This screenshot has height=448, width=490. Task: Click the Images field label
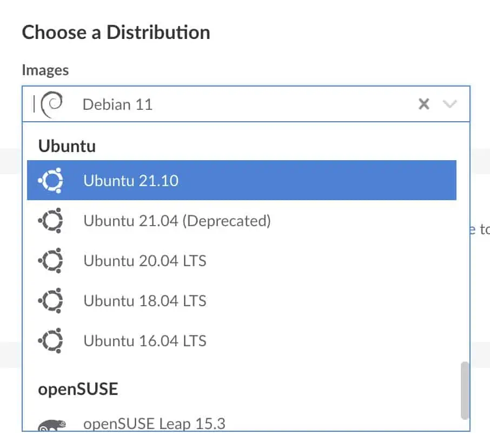[x=45, y=70]
